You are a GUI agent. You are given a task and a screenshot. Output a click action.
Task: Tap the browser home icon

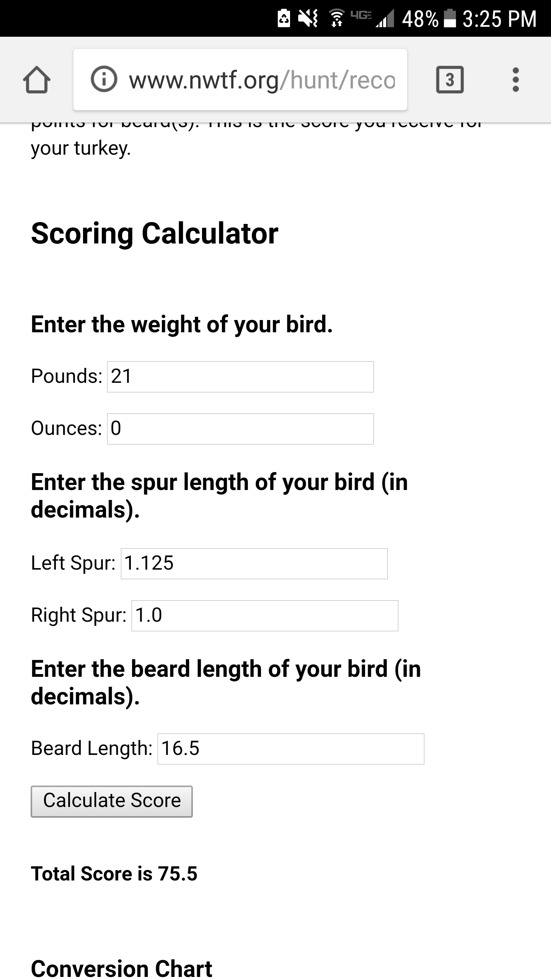[x=37, y=80]
